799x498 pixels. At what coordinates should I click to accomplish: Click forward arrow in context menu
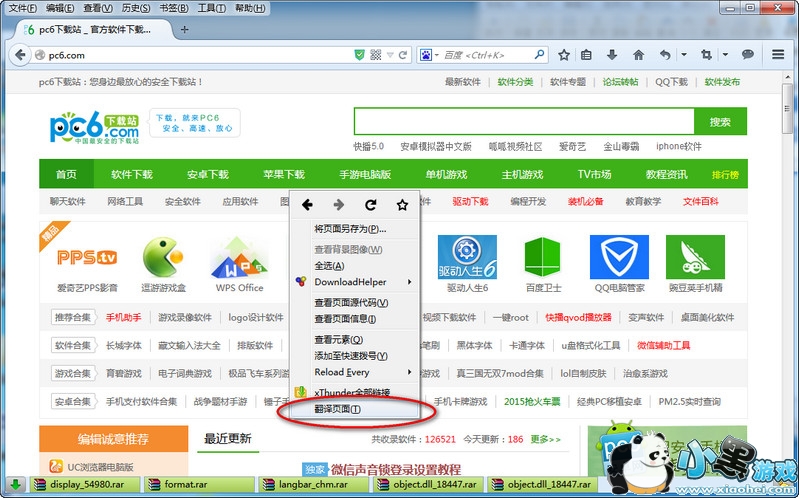tap(338, 205)
